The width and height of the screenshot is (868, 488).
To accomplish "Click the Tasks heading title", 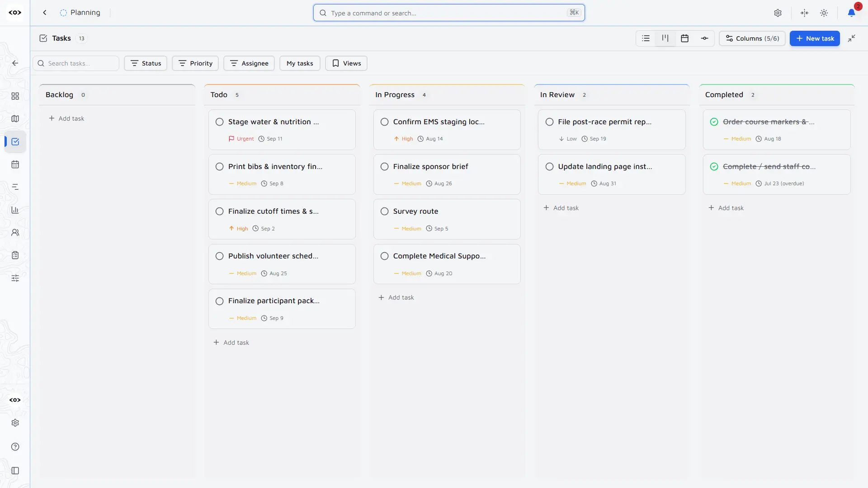I will (61, 38).
